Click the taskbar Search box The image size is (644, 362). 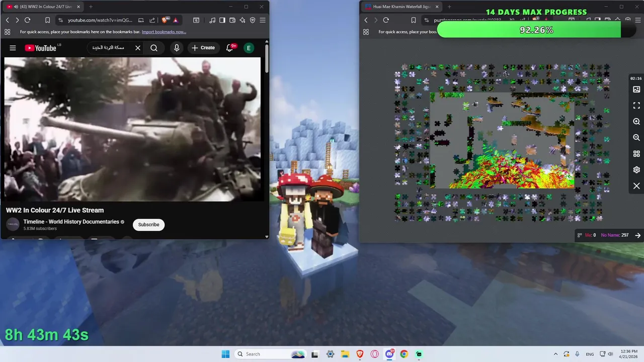[271, 354]
